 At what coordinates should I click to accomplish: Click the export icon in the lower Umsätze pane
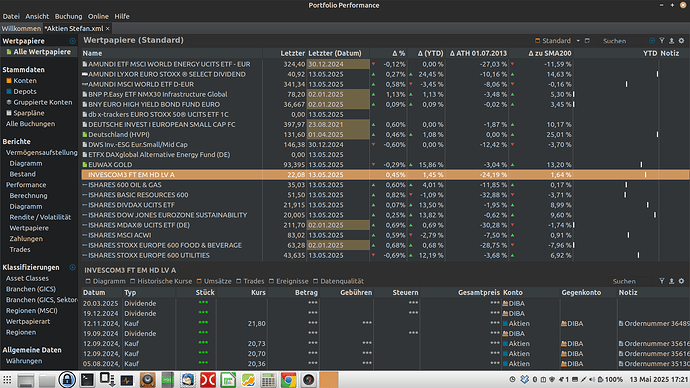pyautogui.click(x=672, y=281)
